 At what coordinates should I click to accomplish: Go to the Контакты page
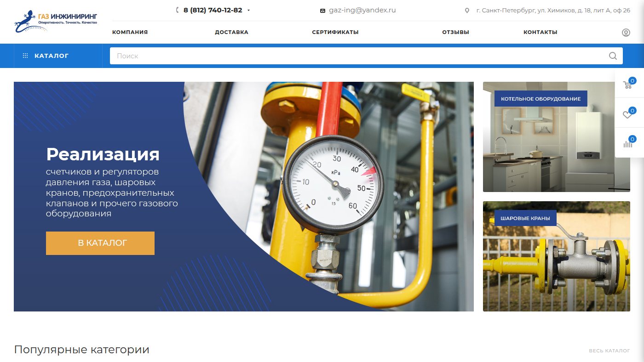click(x=540, y=32)
